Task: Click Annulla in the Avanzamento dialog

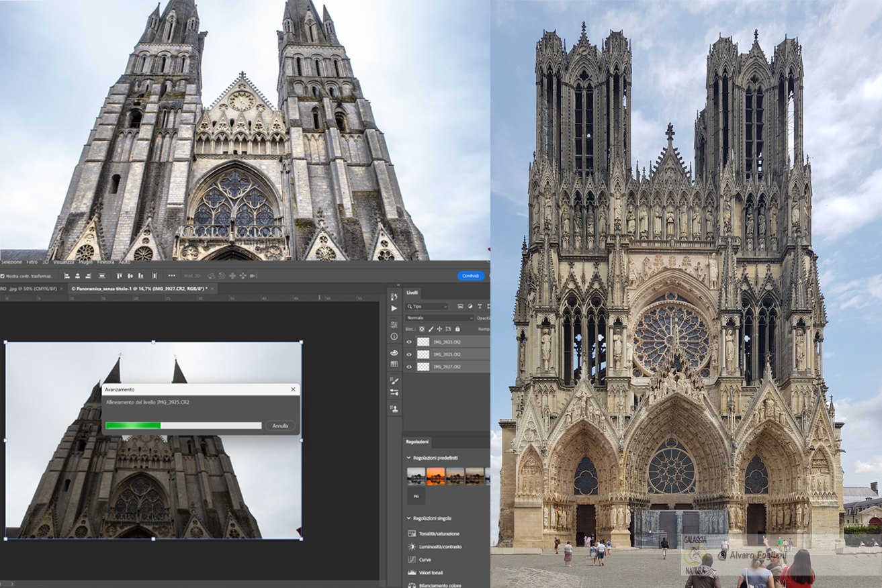Action: pyautogui.click(x=280, y=426)
